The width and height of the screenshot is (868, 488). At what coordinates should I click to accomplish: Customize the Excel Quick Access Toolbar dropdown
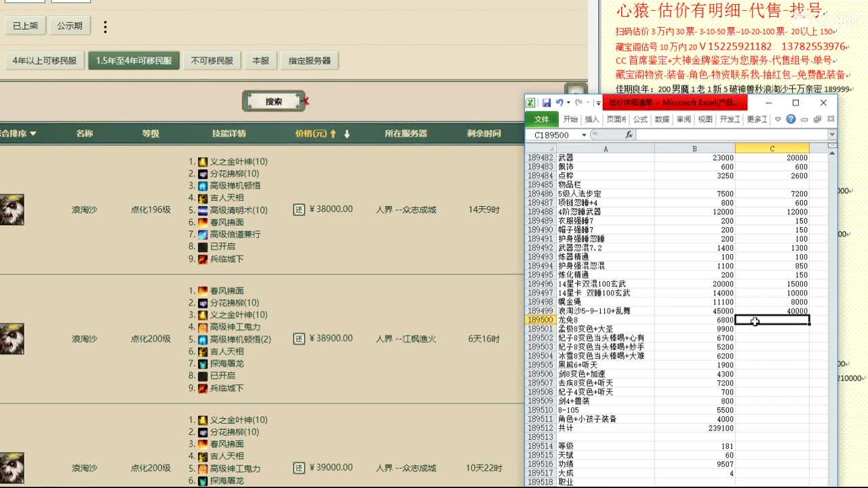click(x=598, y=103)
